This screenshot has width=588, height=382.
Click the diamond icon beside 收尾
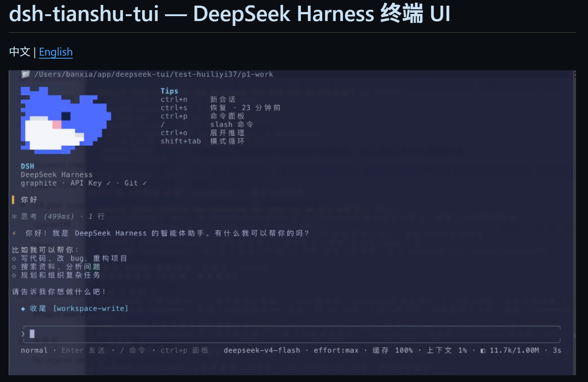pos(23,308)
